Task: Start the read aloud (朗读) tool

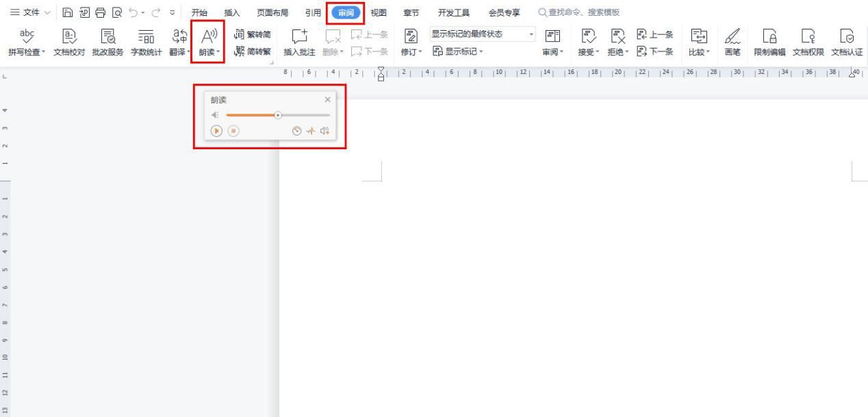Action: (207, 42)
